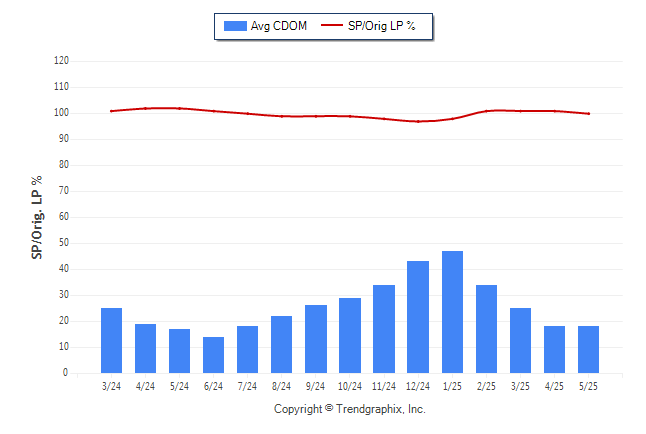
Task: Click the red line point above 5/25
Action: coord(589,114)
